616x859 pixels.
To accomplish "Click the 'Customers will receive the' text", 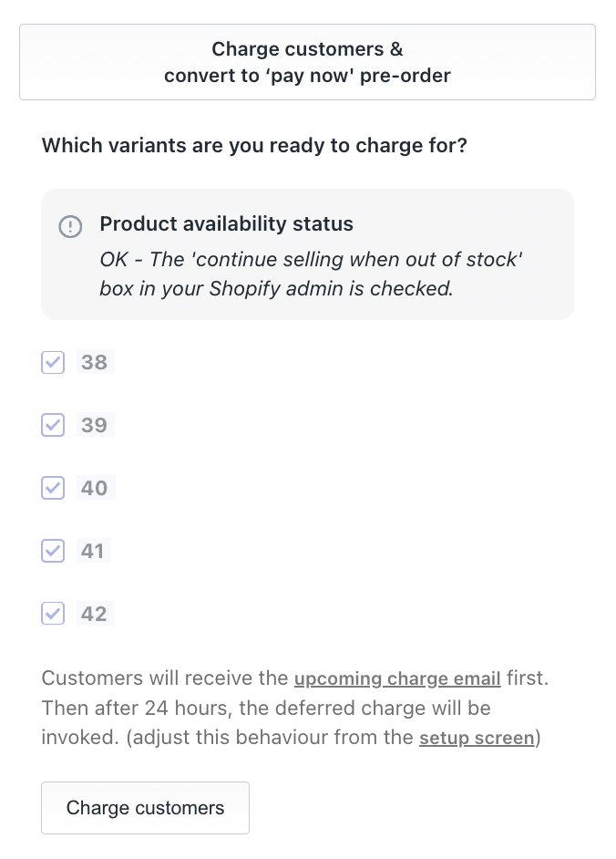I will point(165,678).
